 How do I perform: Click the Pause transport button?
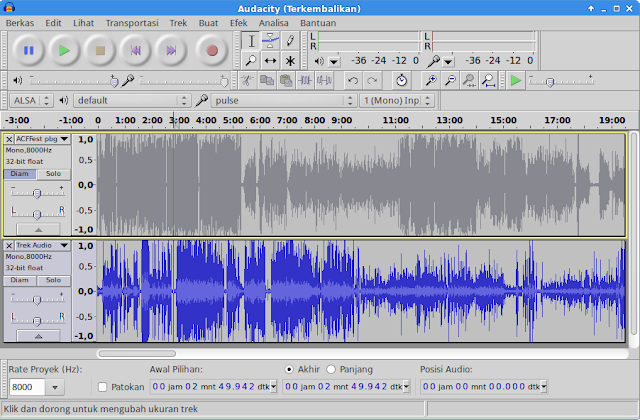pos(28,49)
